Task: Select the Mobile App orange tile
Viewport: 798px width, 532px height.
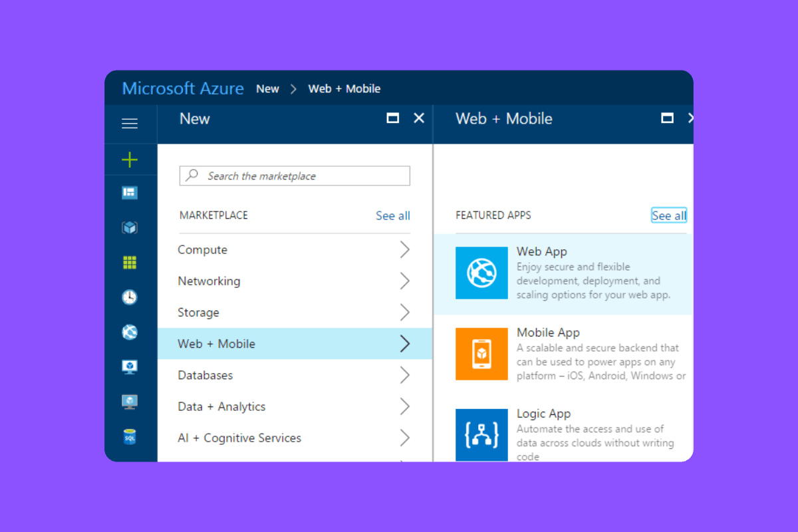Action: [x=481, y=354]
